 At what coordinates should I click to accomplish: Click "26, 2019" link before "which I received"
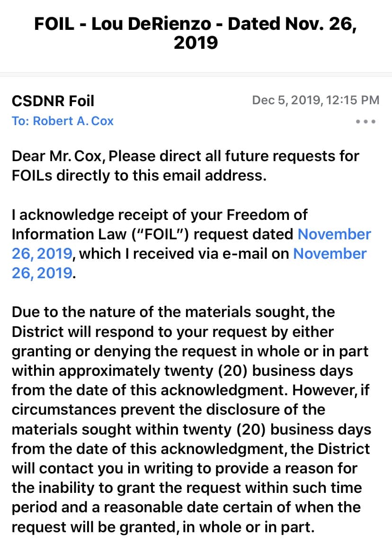tap(43, 254)
